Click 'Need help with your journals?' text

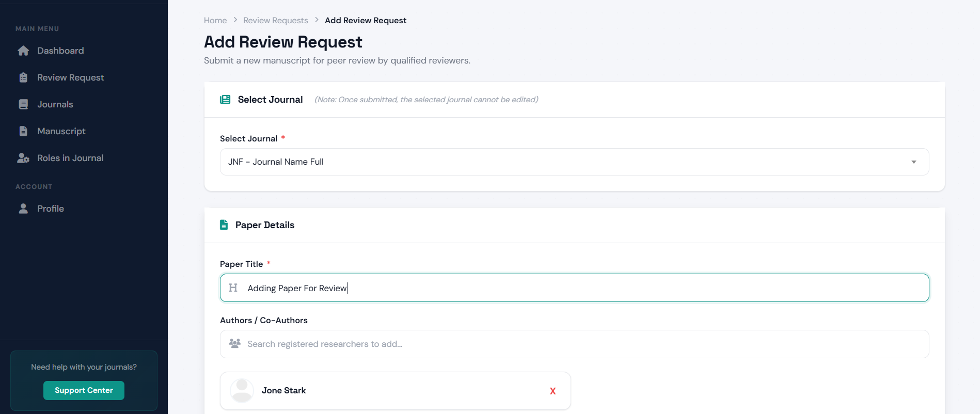coord(84,367)
